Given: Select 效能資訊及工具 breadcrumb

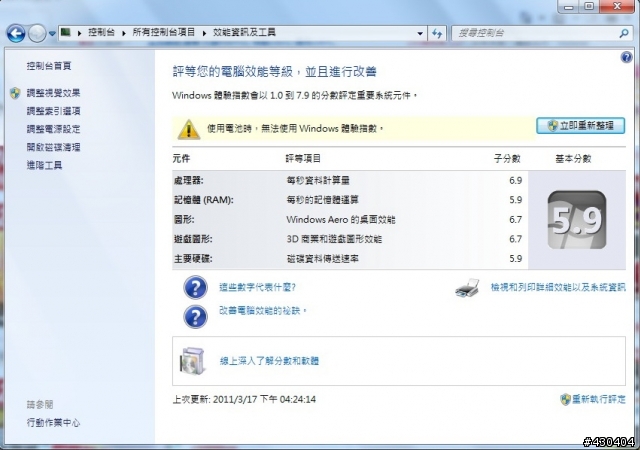Looking at the screenshot, I should [x=244, y=32].
